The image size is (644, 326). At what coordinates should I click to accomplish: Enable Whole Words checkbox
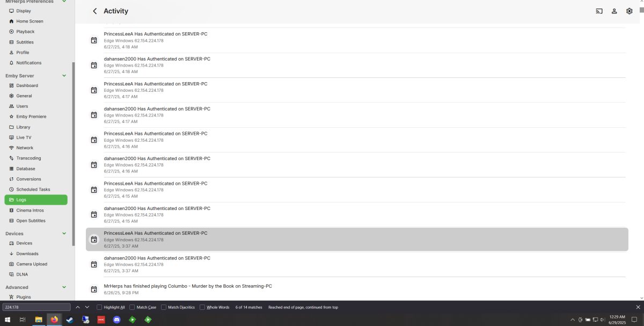point(202,307)
